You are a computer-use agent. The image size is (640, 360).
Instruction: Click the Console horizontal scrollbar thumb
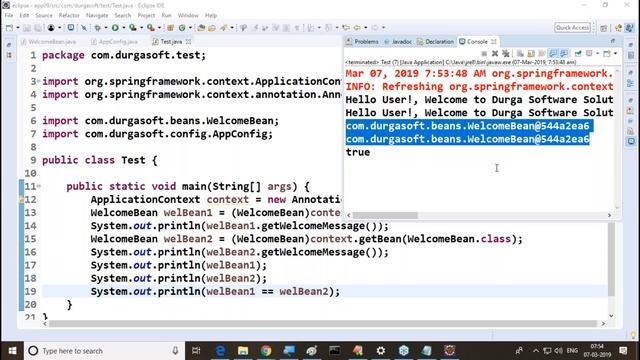click(x=385, y=215)
